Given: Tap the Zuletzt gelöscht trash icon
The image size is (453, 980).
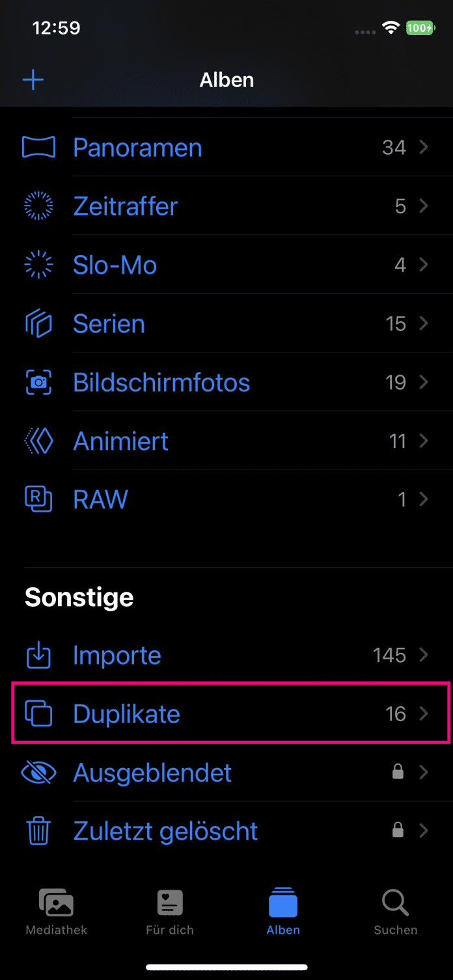Looking at the screenshot, I should [x=38, y=831].
